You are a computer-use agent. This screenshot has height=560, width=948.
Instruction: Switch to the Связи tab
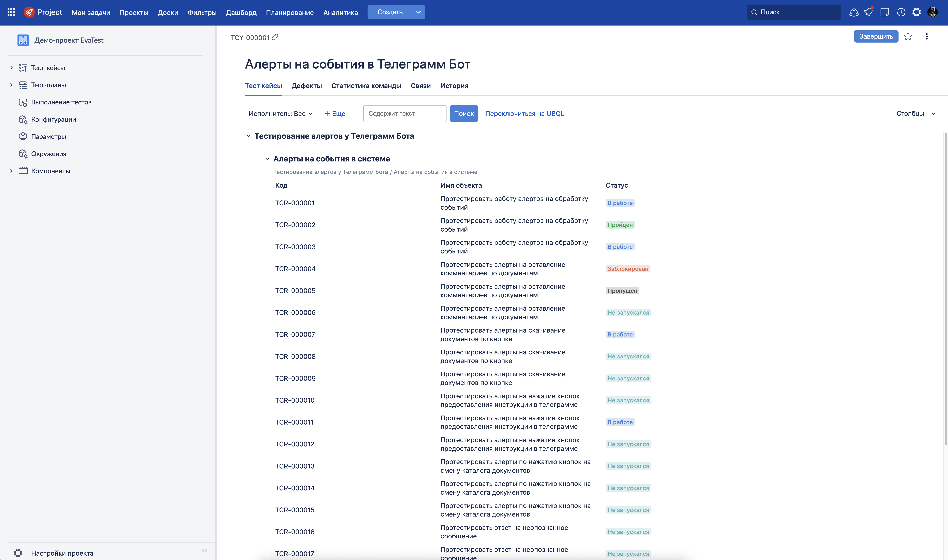(421, 86)
